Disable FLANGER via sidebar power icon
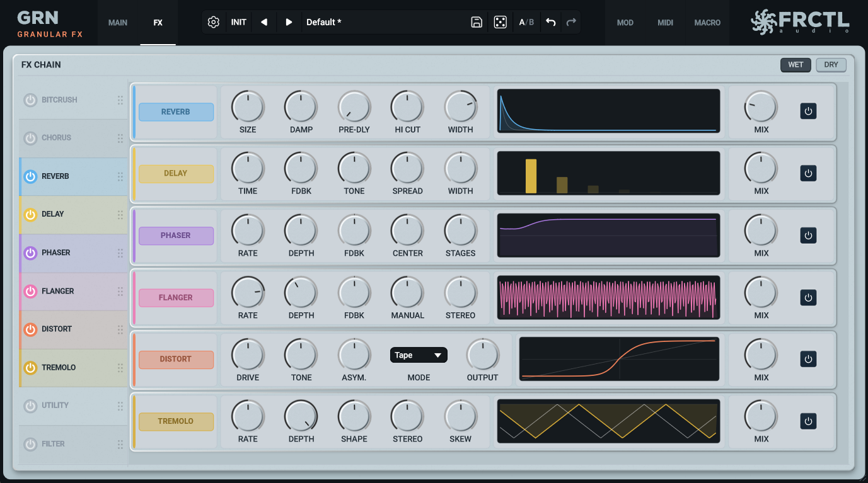Screen dimensions: 868x483 (x=30, y=292)
